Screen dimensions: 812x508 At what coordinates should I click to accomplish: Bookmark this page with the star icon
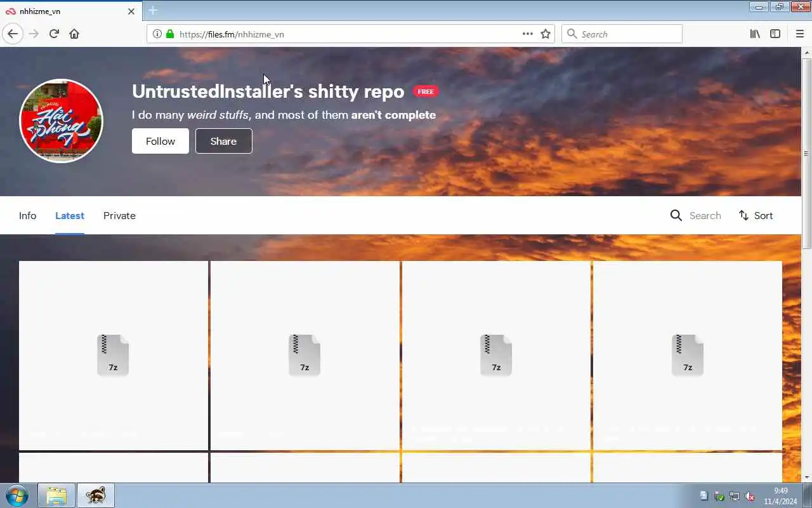click(546, 34)
